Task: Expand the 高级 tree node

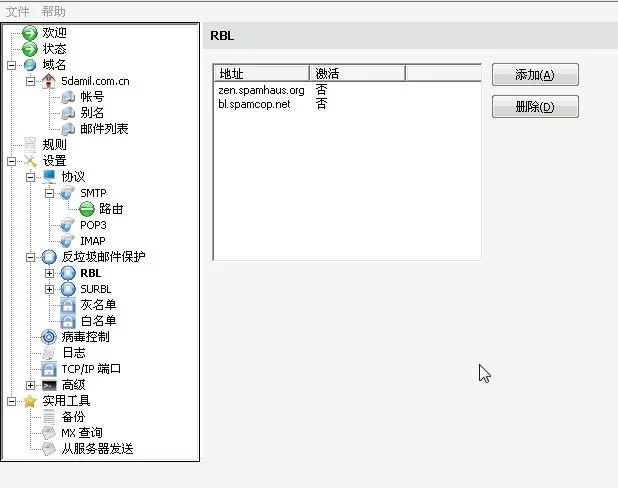Action: (30, 386)
